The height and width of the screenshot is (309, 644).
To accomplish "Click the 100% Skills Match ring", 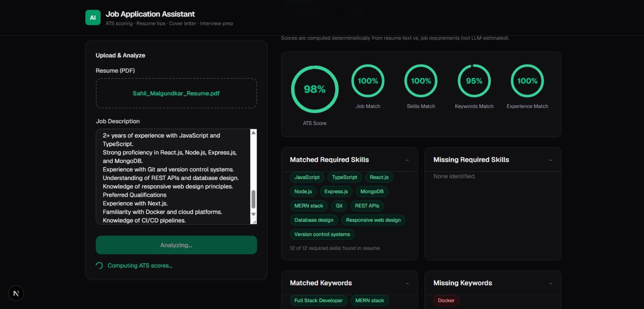I will (x=421, y=81).
